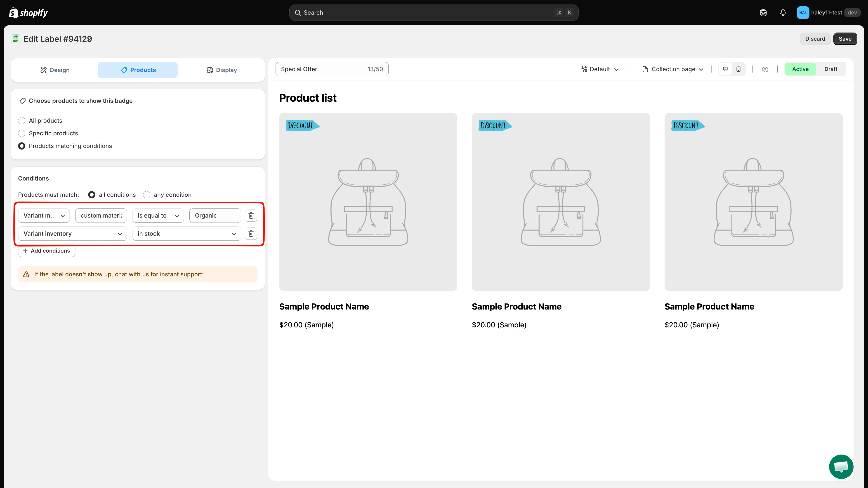This screenshot has height=488, width=868.
Task: Click the Product list heading
Action: (308, 98)
